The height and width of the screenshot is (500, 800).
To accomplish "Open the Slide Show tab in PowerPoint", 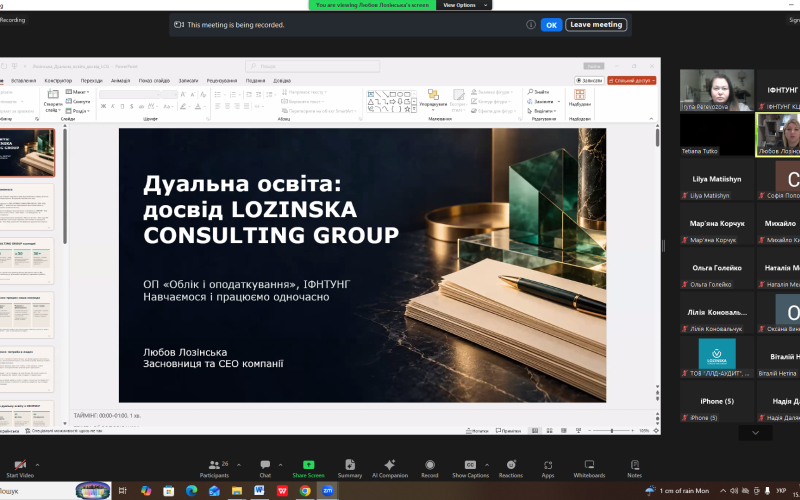I will coord(154,81).
